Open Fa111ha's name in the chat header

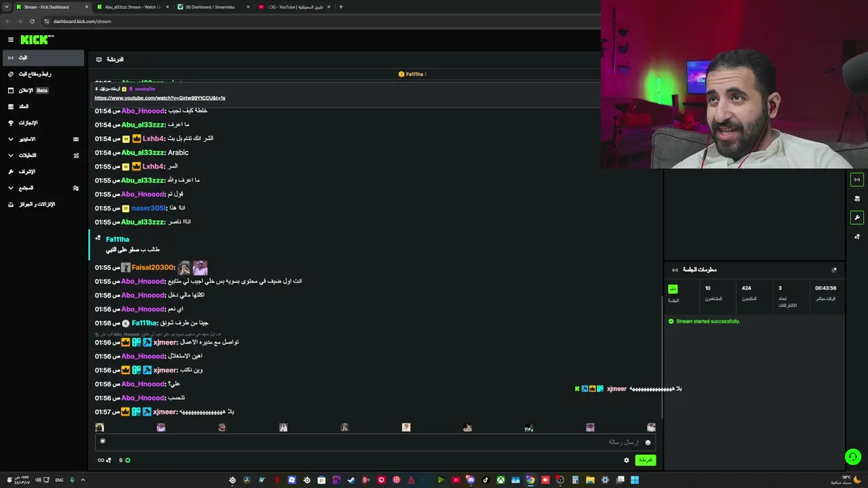[x=414, y=74]
